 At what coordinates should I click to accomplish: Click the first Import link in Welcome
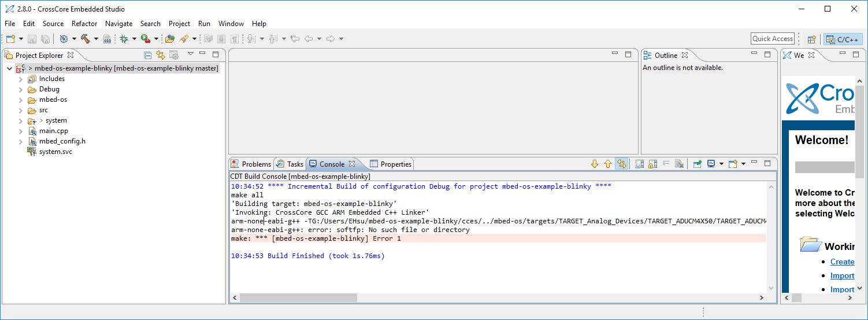(x=842, y=275)
